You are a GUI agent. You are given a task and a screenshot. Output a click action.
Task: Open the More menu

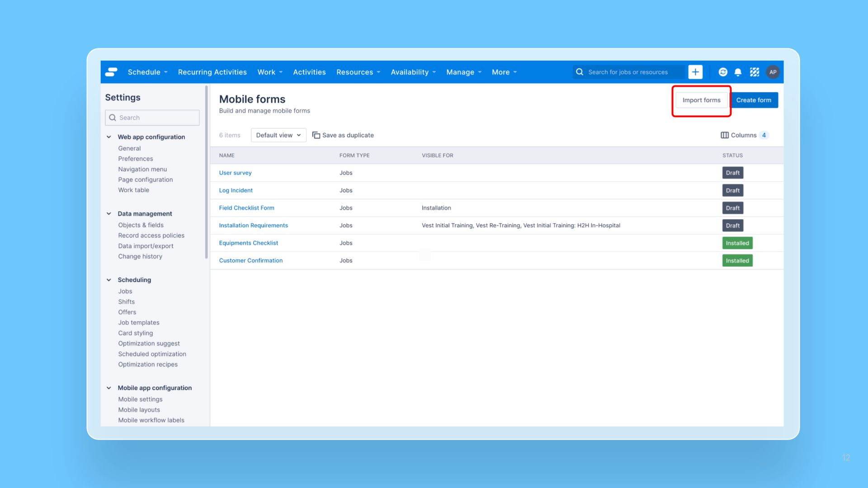(x=504, y=72)
